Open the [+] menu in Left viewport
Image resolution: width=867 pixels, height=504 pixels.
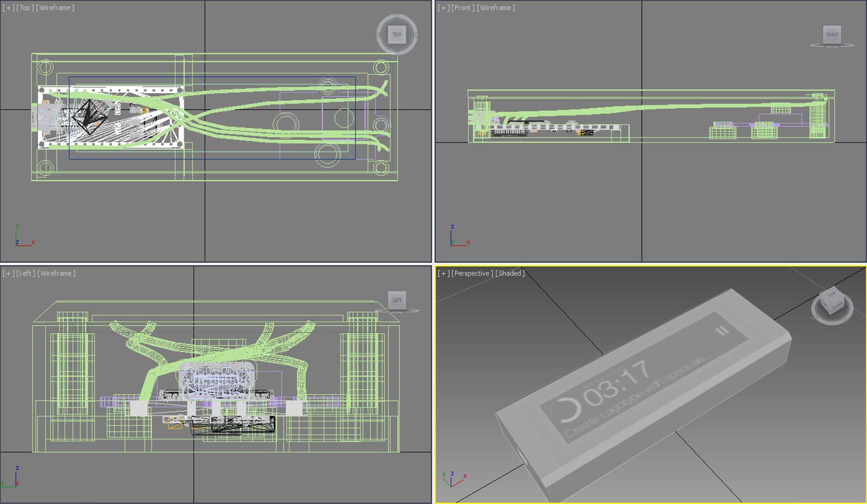(x=8, y=273)
